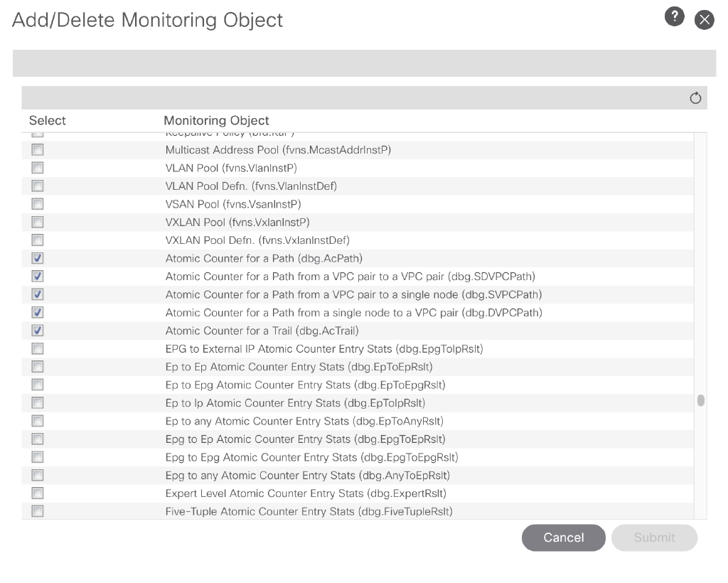The width and height of the screenshot is (728, 583).
Task: Uncheck Atomic Counter for a Trail checkbox
Action: 38,331
